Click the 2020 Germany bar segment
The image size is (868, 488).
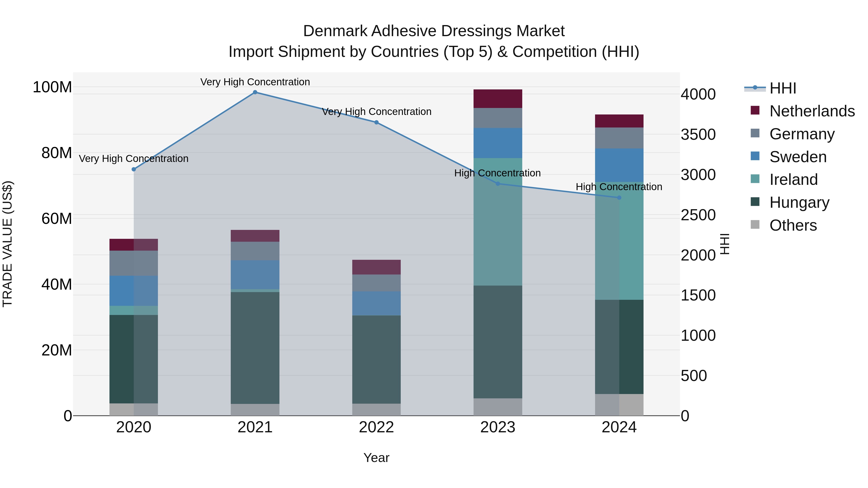click(x=134, y=263)
